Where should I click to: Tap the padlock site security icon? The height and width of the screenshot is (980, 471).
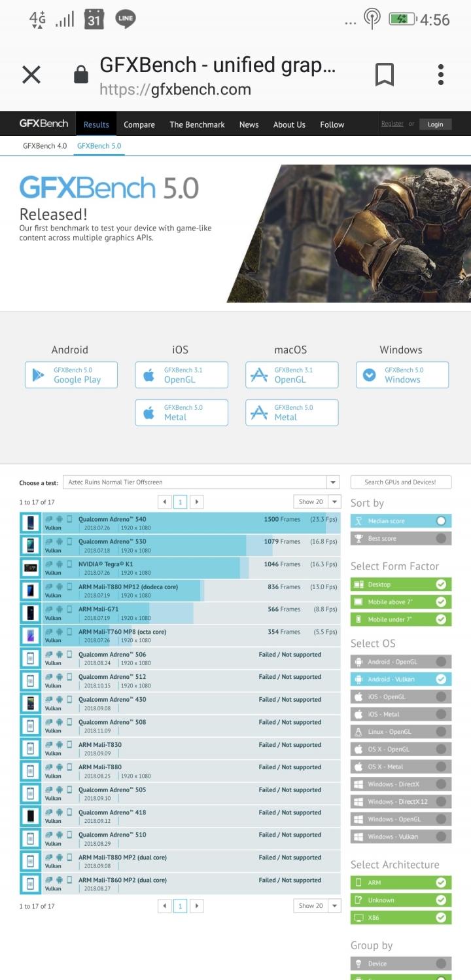point(81,75)
